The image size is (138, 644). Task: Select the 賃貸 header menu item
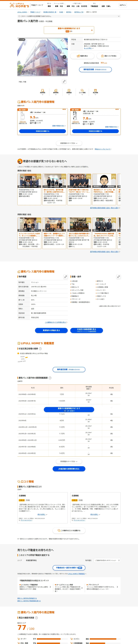coord(49,6)
